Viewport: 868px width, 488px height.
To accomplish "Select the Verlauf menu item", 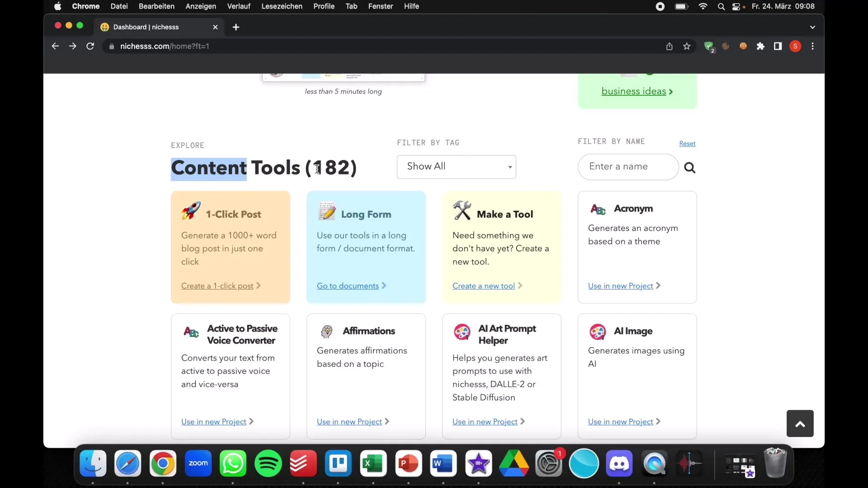I will click(238, 6).
